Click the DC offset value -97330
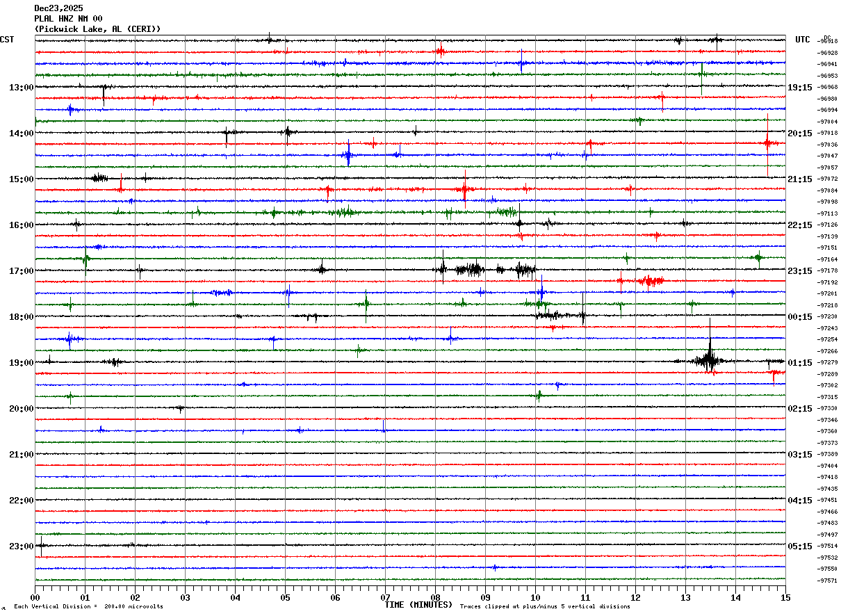Viewport: 841px width, 616px height. pyautogui.click(x=828, y=408)
